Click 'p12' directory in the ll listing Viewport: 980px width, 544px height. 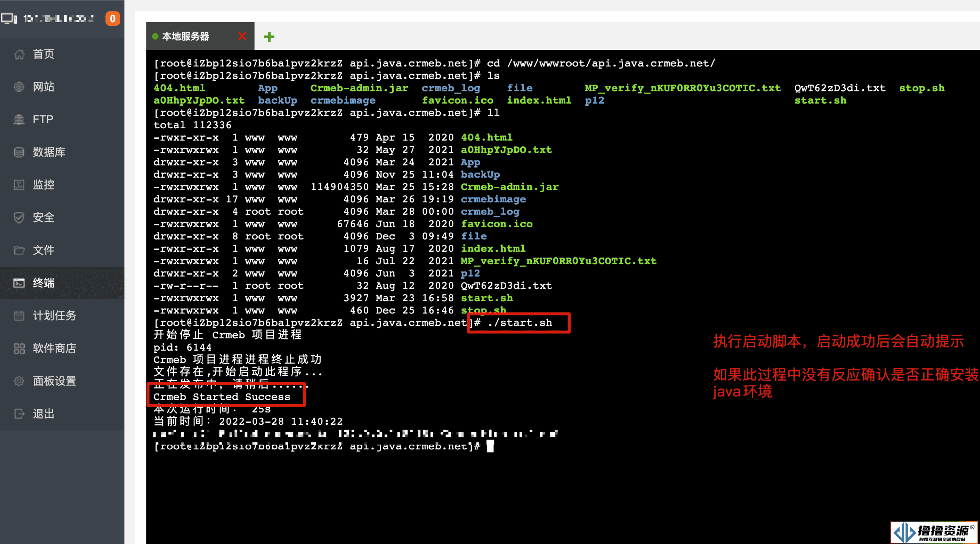coord(470,273)
